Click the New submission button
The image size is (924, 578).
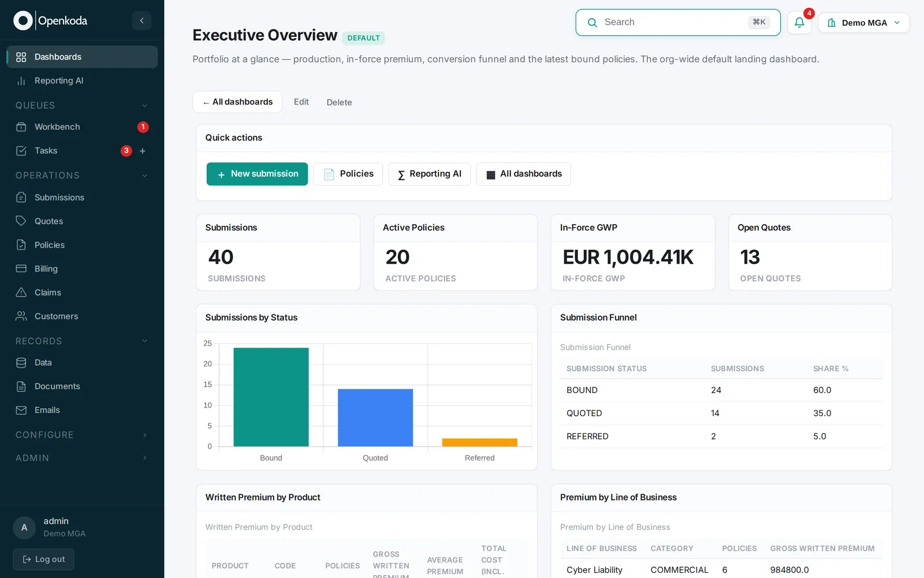[257, 174]
